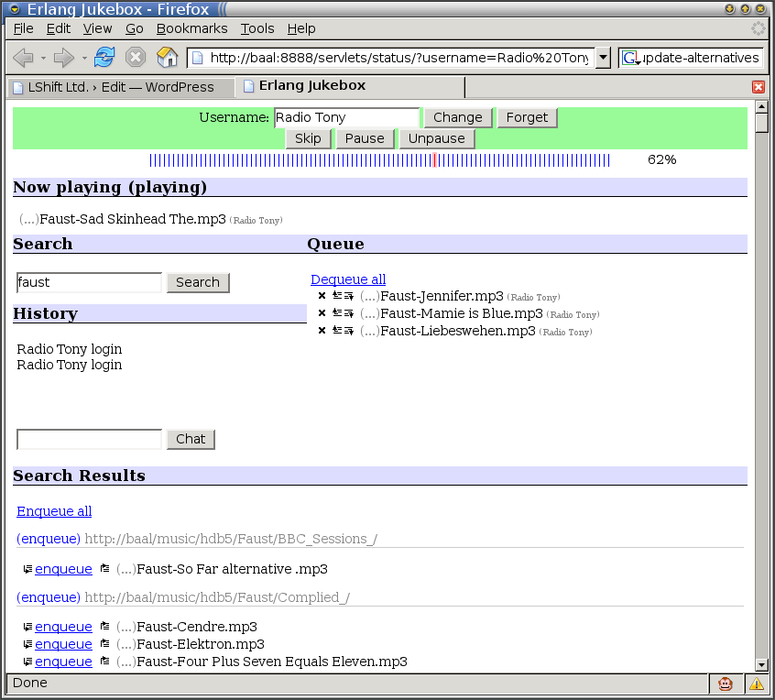Click the warning triangle icon in status bar

(757, 684)
